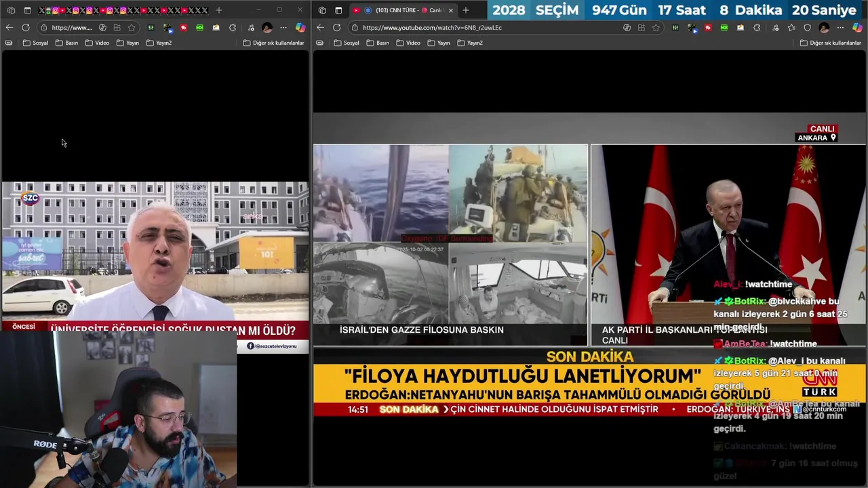
Task: Click the youtube.com address bar URL
Action: [x=433, y=28]
